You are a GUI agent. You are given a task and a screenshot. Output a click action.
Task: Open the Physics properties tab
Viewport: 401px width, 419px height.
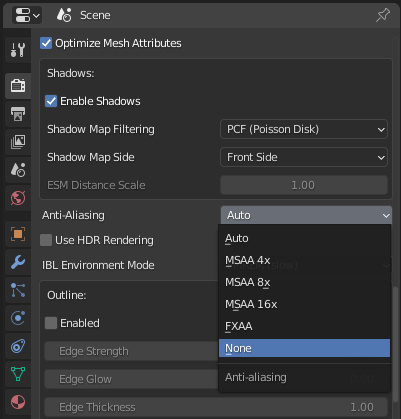click(18, 318)
